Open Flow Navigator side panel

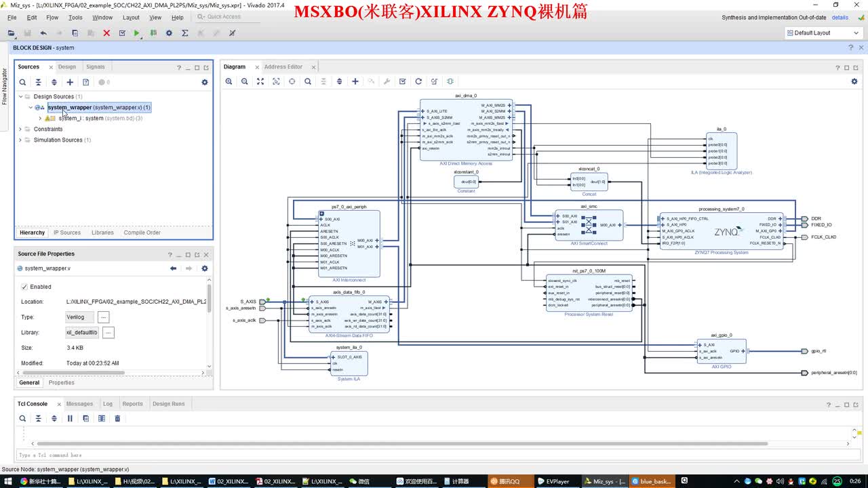4,87
